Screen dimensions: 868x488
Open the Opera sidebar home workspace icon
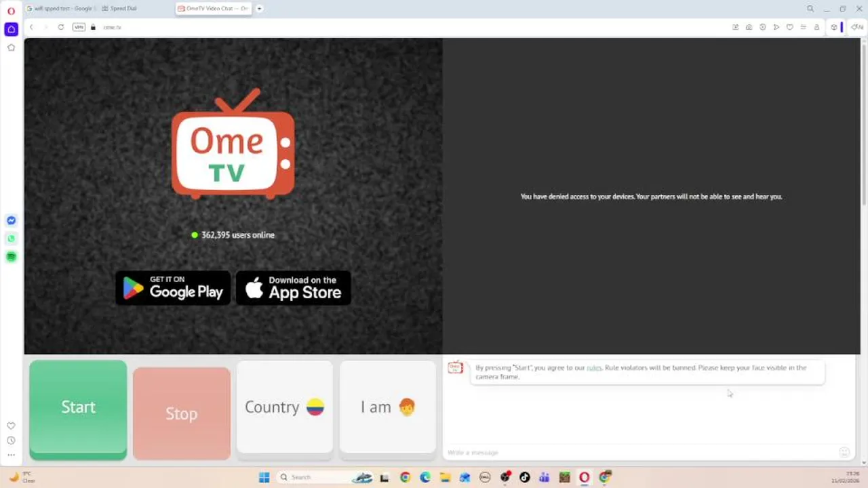pyautogui.click(x=11, y=29)
